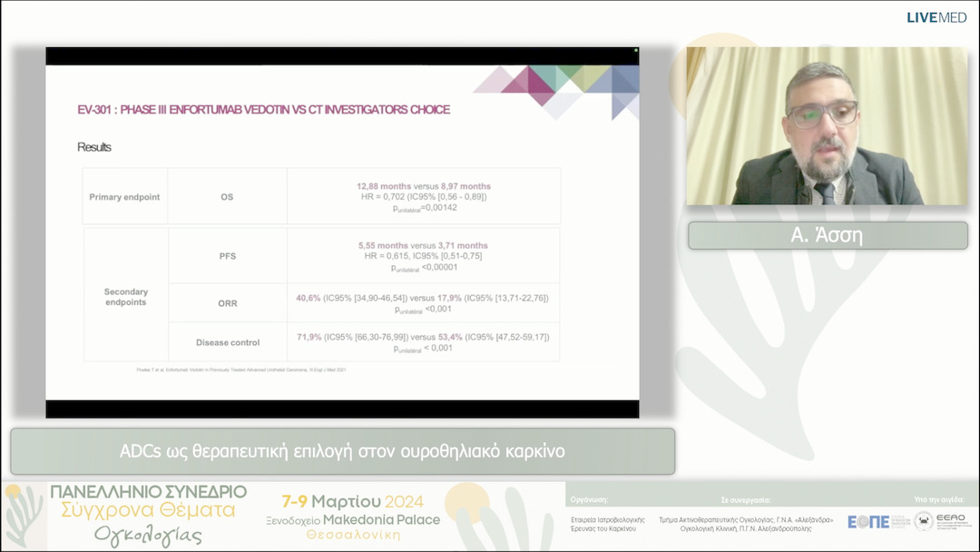The height and width of the screenshot is (552, 980).
Task: Click the date '7-9 Μαρτίου 2024'
Action: [x=352, y=501]
